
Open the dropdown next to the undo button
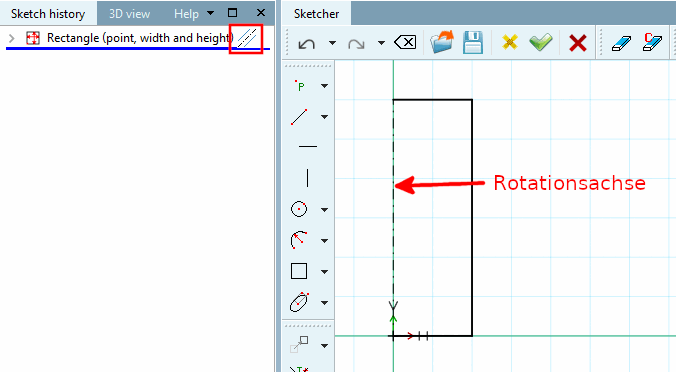click(x=332, y=43)
